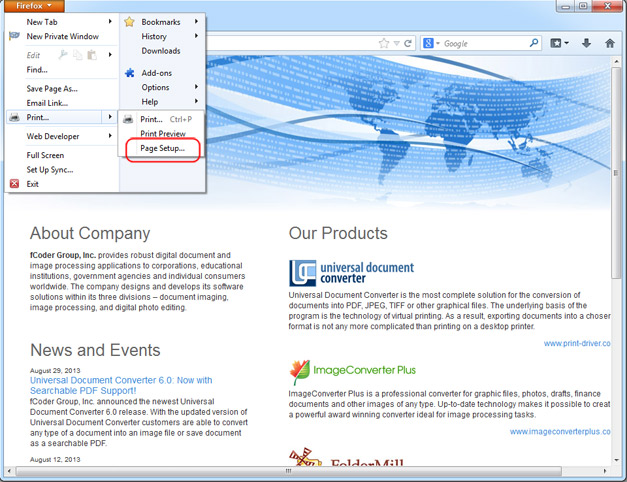Click horizontal scrollbar right arrow

coord(605,471)
